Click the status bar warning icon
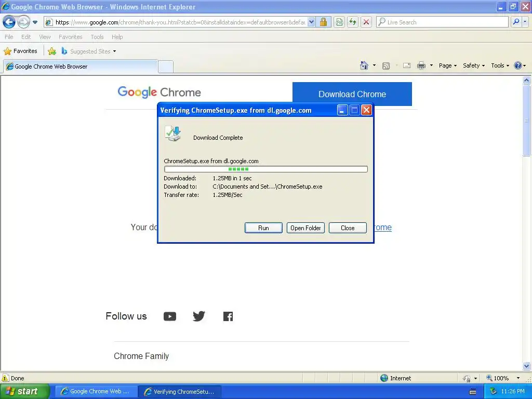The image size is (532, 399). coord(5,378)
